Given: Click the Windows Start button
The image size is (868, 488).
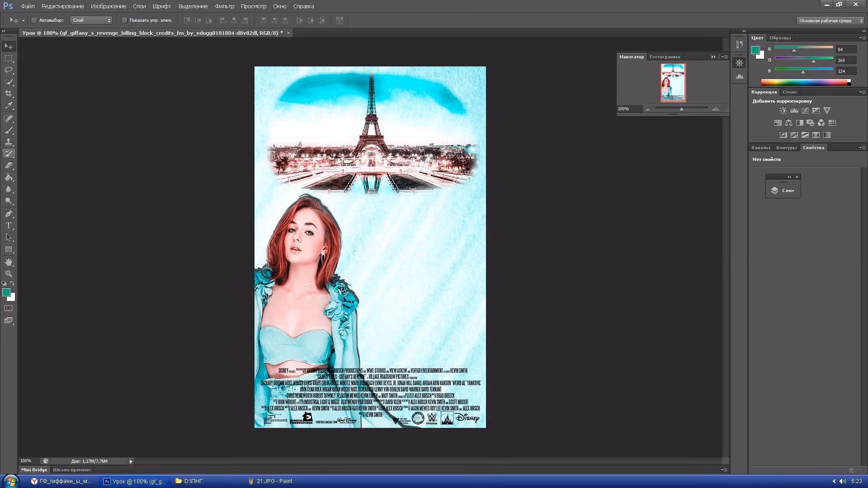Looking at the screenshot, I should (x=10, y=481).
